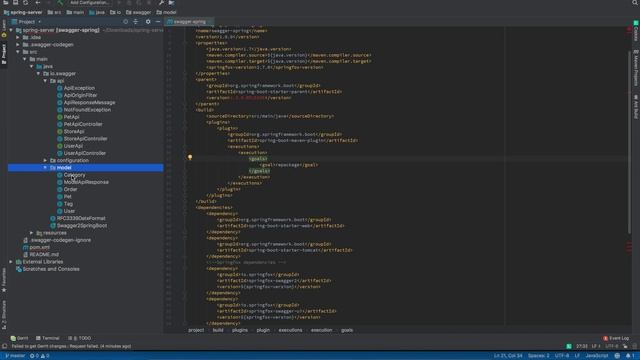Expand the .idea folder
Viewport: 640px width, 360px height.
(18, 38)
